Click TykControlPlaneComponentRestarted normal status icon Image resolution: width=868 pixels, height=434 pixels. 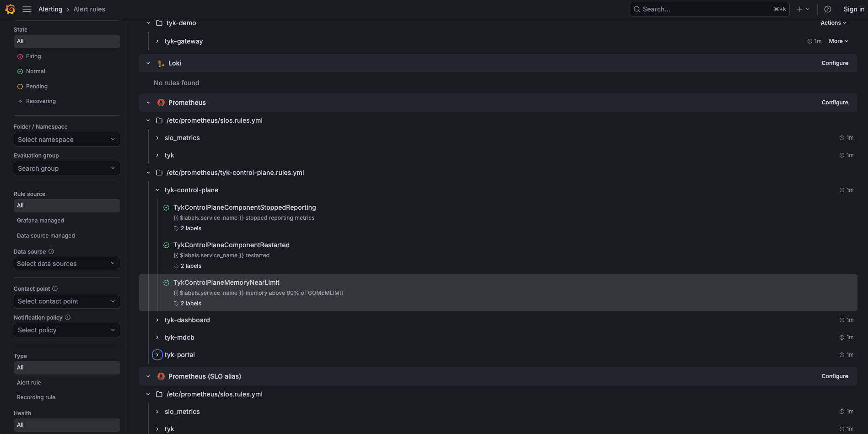[167, 245]
